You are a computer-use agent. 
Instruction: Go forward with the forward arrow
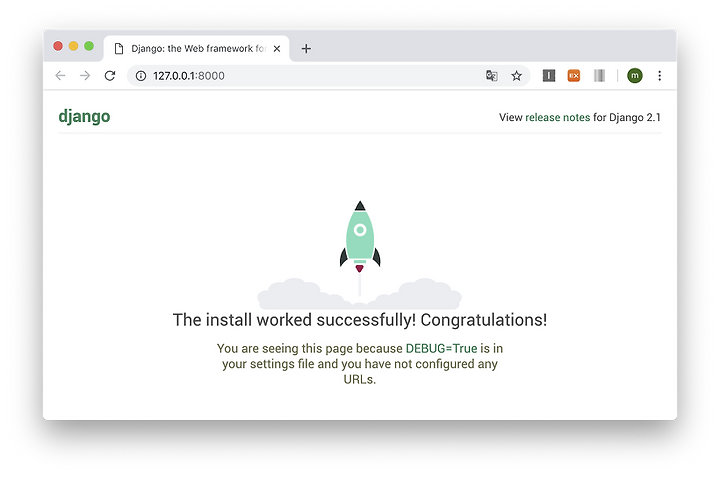point(85,76)
